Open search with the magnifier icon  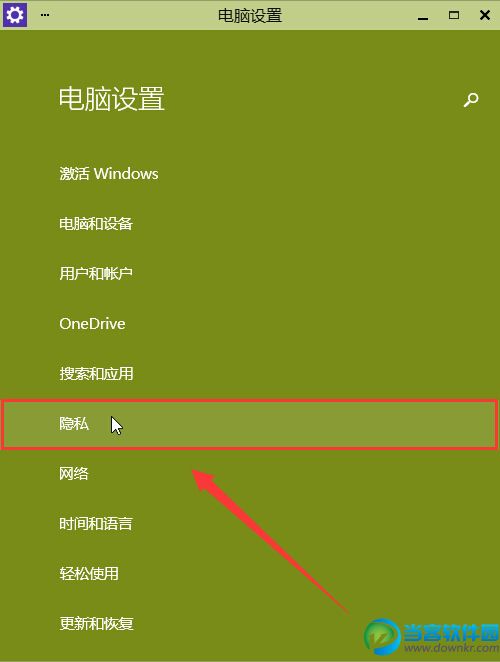471,100
